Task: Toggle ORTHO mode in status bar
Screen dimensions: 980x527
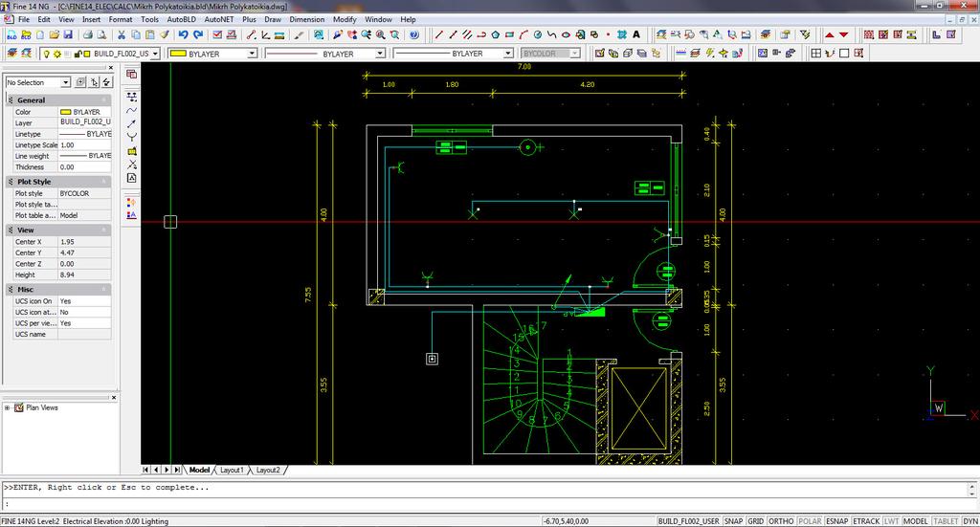Action: pos(781,520)
